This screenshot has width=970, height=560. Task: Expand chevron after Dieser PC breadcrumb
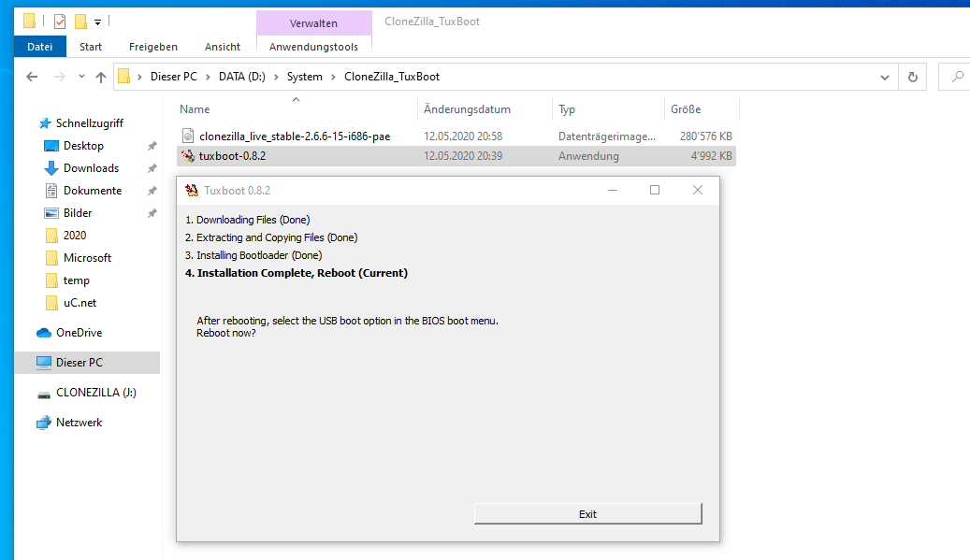pos(208,77)
